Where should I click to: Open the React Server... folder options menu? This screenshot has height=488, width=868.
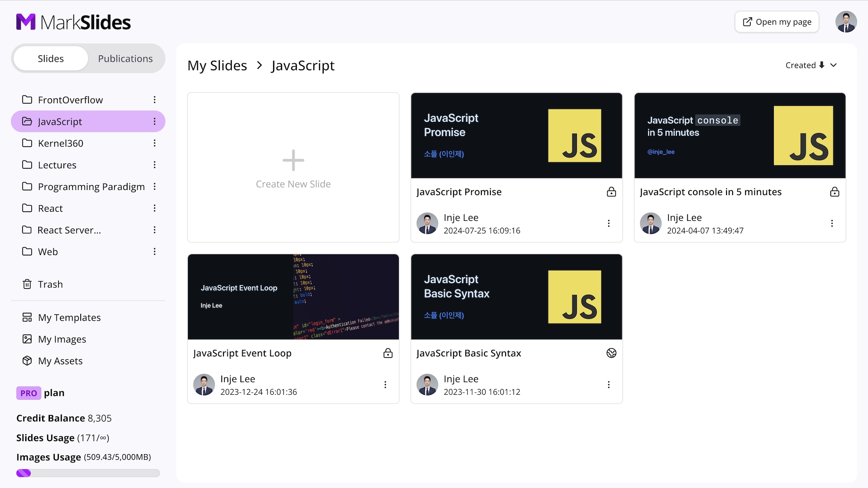click(155, 230)
